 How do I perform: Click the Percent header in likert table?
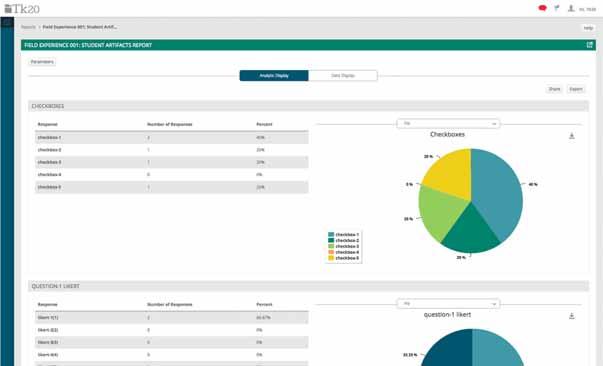click(x=264, y=305)
